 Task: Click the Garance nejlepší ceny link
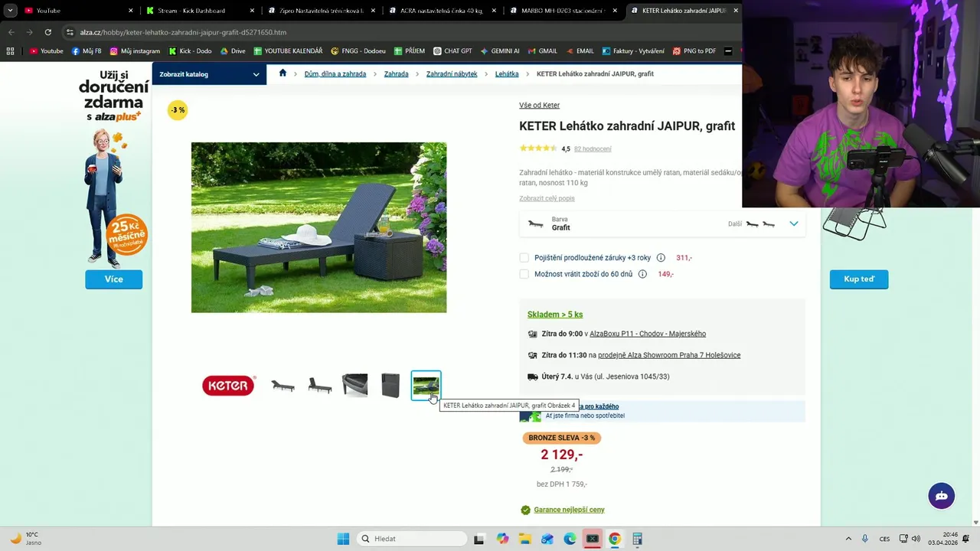pyautogui.click(x=569, y=510)
